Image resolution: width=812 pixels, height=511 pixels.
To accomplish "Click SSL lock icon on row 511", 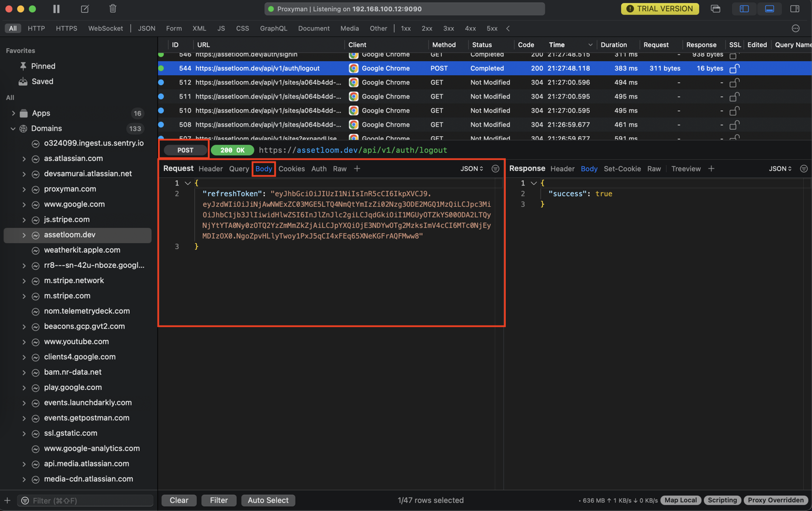I will [x=734, y=96].
